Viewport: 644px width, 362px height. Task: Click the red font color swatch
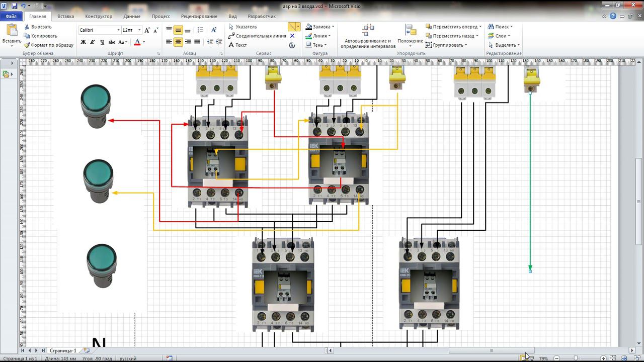click(x=137, y=42)
